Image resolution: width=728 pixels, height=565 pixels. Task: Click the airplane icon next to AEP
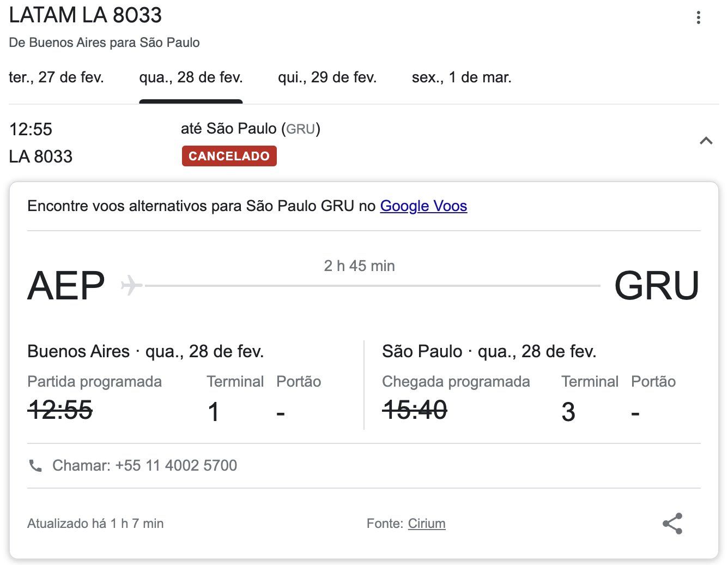tap(131, 285)
